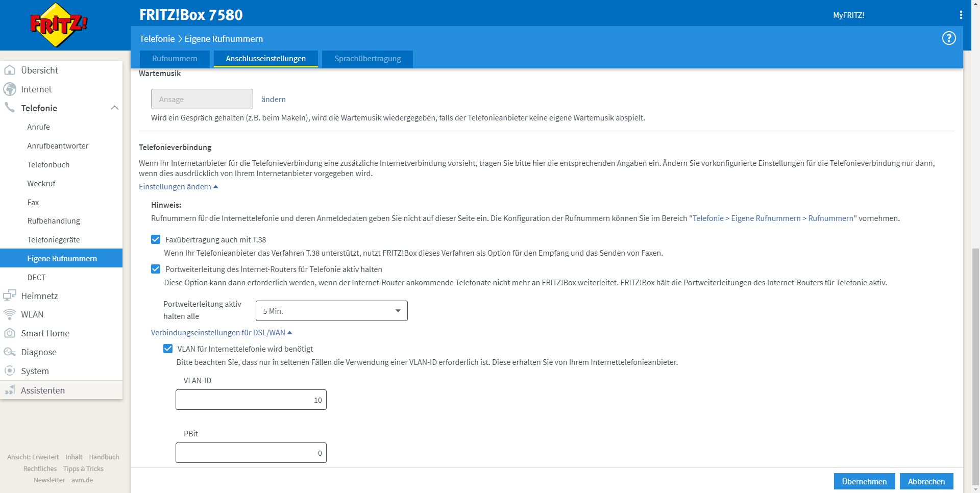Click the ändern link for Wartemusik
The image size is (980, 493).
pos(273,100)
